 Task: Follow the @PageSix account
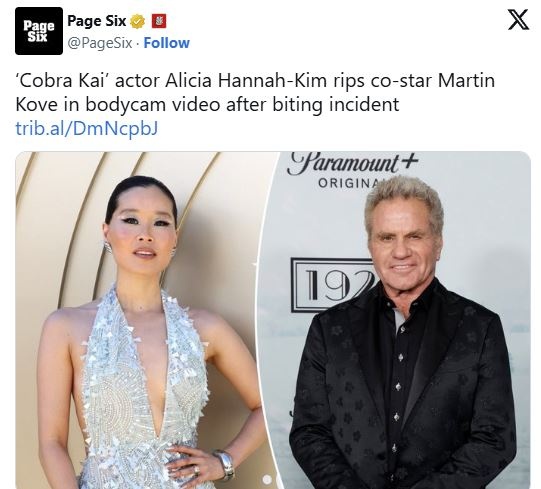pos(166,43)
